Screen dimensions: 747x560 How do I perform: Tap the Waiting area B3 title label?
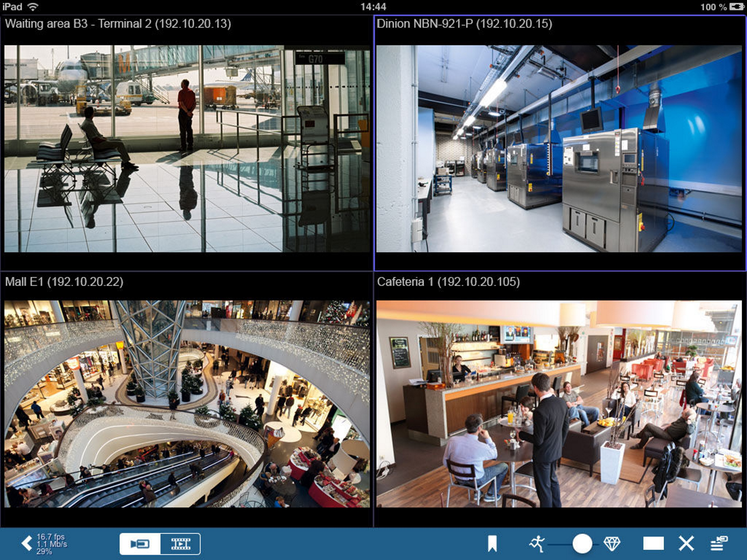click(118, 24)
